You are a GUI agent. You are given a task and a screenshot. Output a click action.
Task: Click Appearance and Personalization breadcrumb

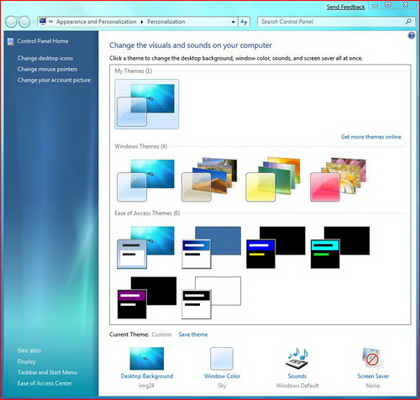pyautogui.click(x=96, y=22)
